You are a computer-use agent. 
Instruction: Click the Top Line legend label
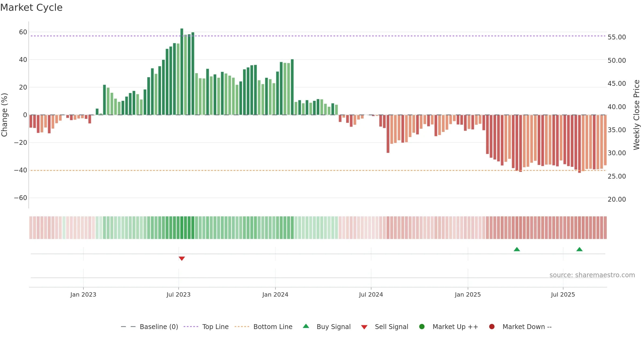[215, 327]
